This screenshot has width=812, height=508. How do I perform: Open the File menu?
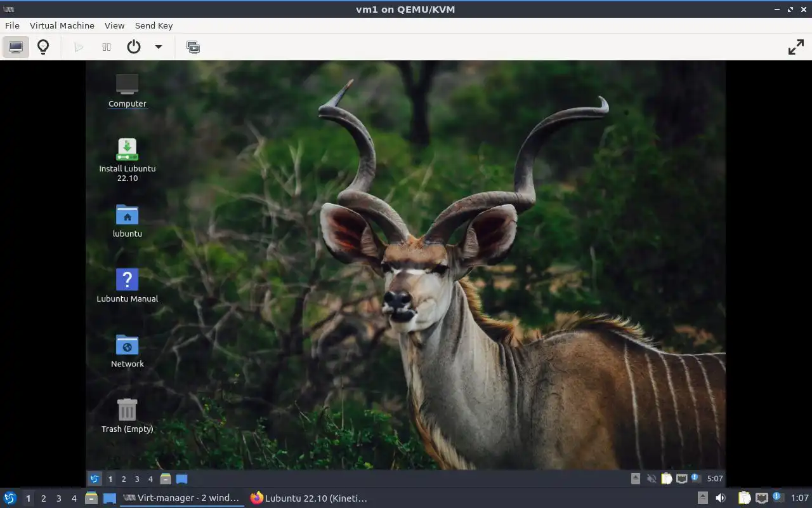(x=12, y=25)
